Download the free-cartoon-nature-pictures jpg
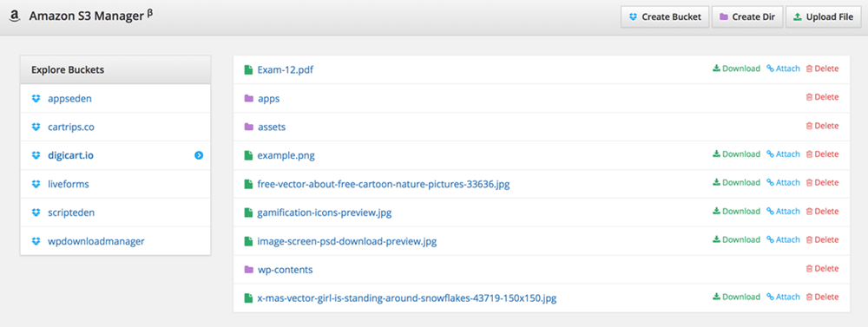Screen dimensions: 868x327 tap(736, 183)
